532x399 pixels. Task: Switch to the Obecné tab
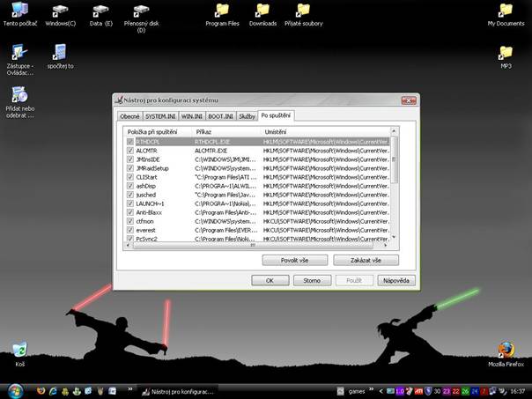pyautogui.click(x=129, y=116)
